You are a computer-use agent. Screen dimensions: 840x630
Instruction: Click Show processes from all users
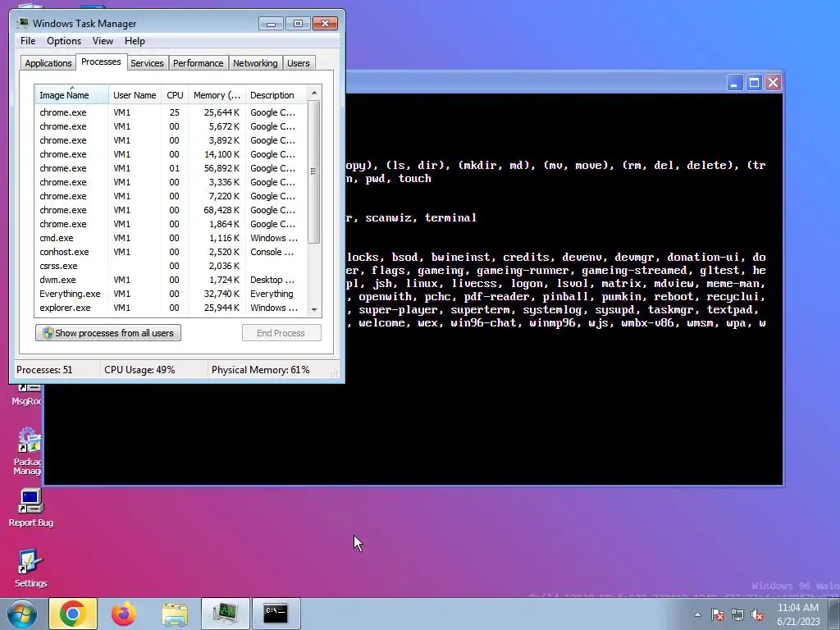[108, 333]
